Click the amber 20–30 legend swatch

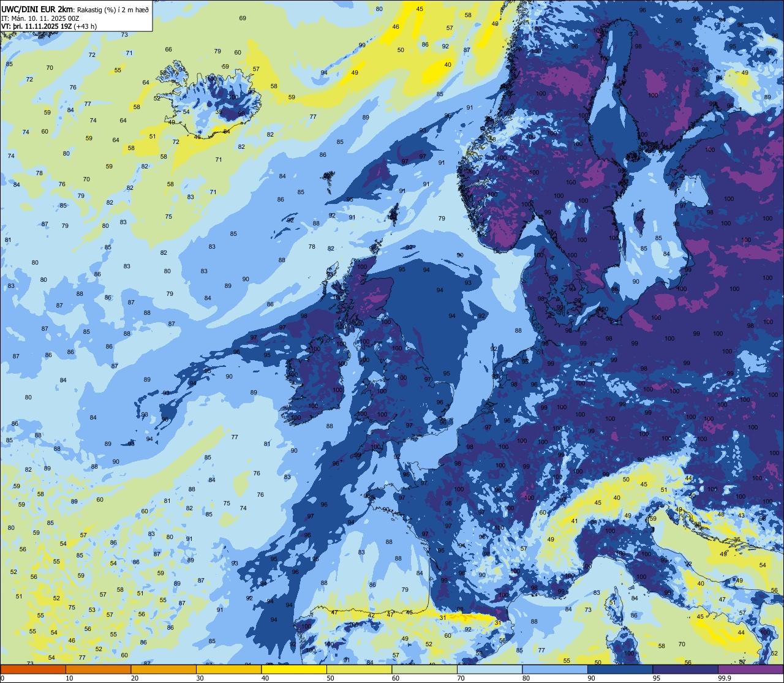click(x=164, y=670)
